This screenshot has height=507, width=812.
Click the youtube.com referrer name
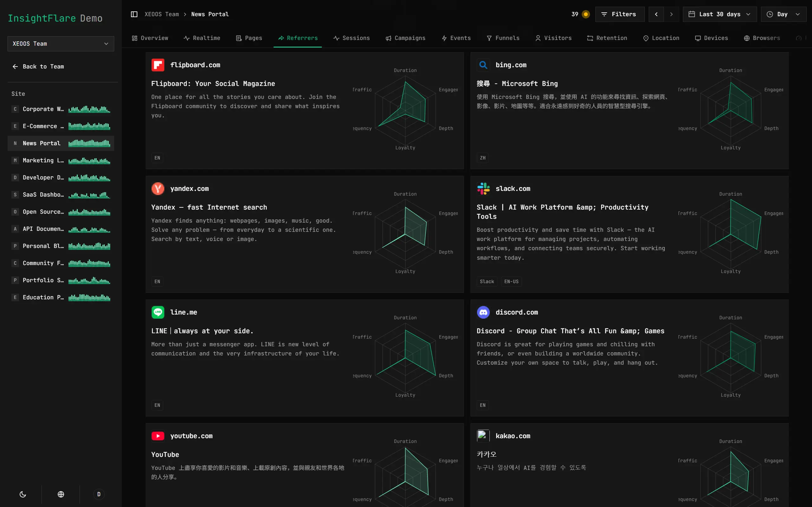point(192,436)
